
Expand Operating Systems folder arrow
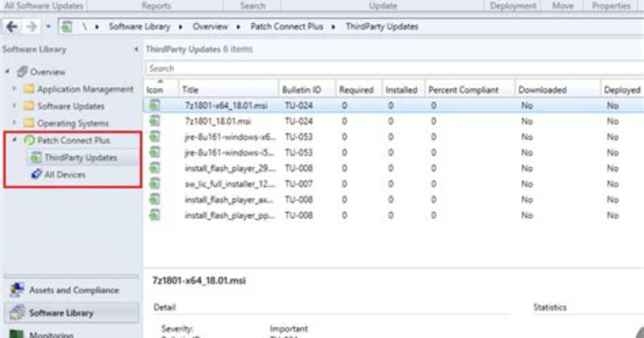pos(15,123)
